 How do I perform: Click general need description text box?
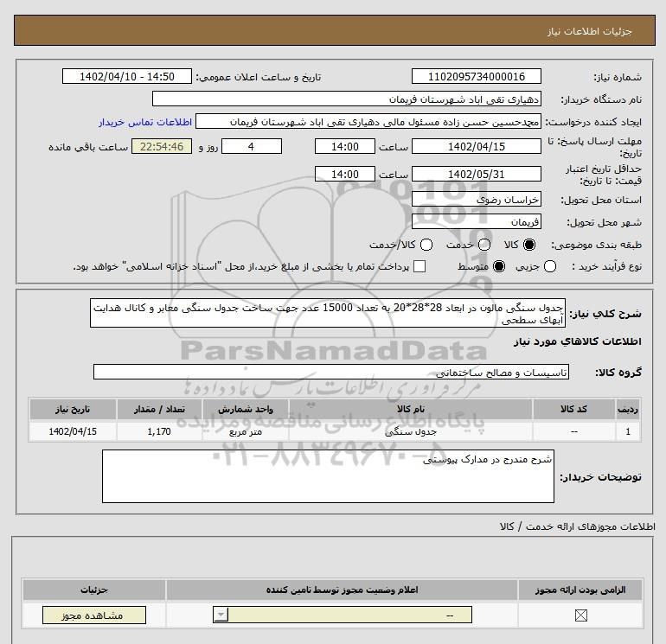pos(328,313)
